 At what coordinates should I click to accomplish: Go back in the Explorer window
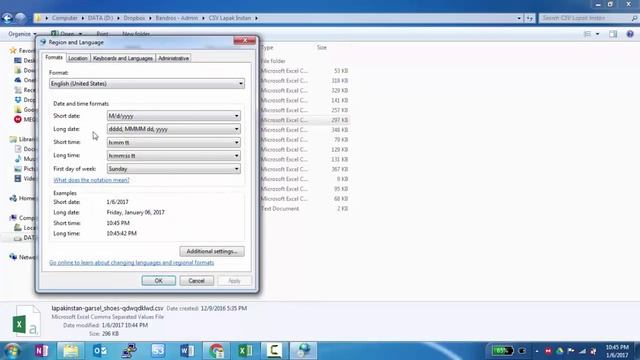(7, 18)
